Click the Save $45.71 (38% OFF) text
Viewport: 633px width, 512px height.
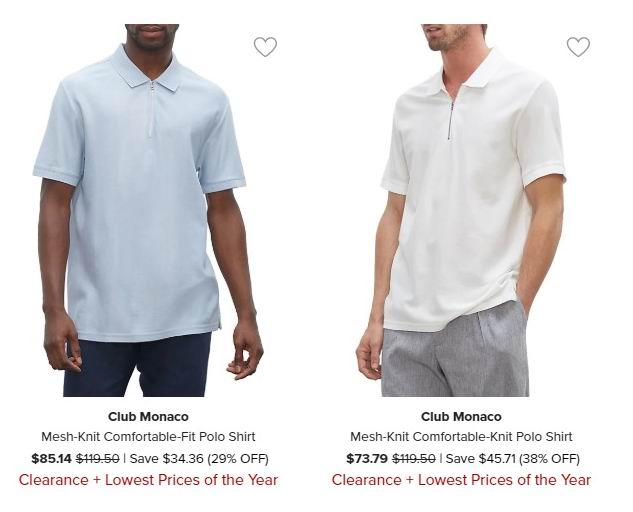513,459
